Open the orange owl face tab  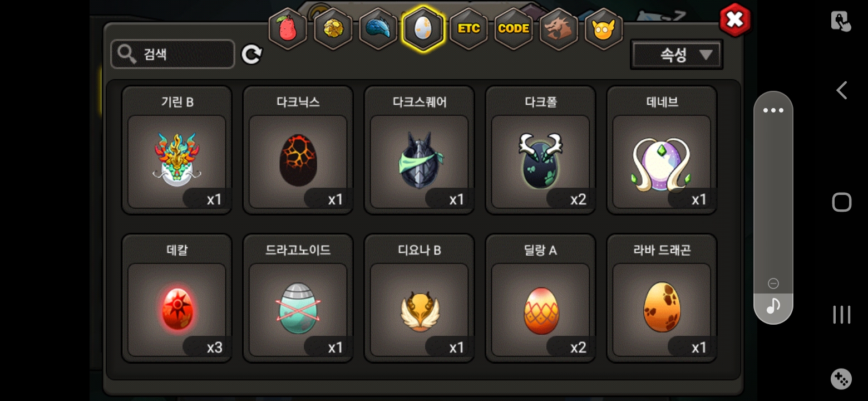(x=604, y=29)
